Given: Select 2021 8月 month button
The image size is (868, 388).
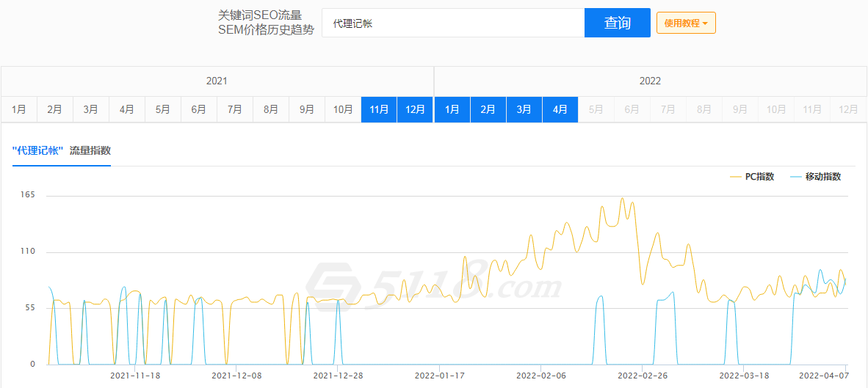Looking at the screenshot, I should coord(271,109).
